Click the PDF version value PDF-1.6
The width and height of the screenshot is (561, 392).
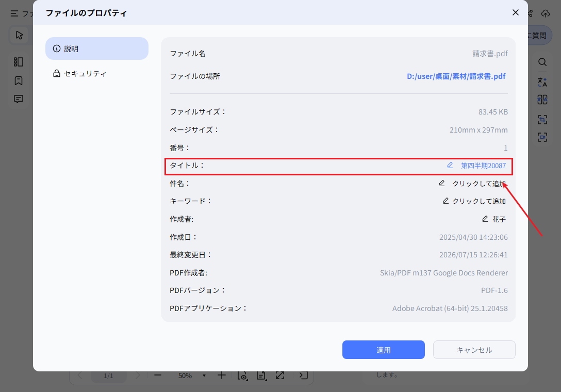tap(494, 290)
